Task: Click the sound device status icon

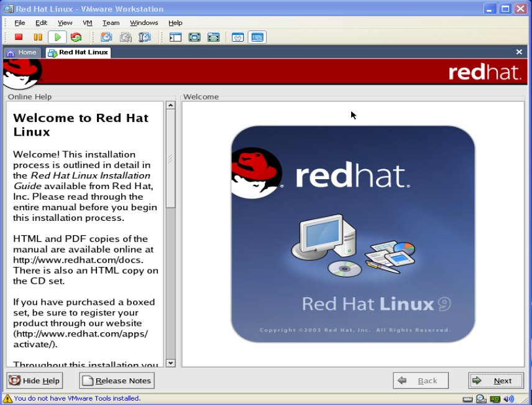Action: click(x=509, y=399)
